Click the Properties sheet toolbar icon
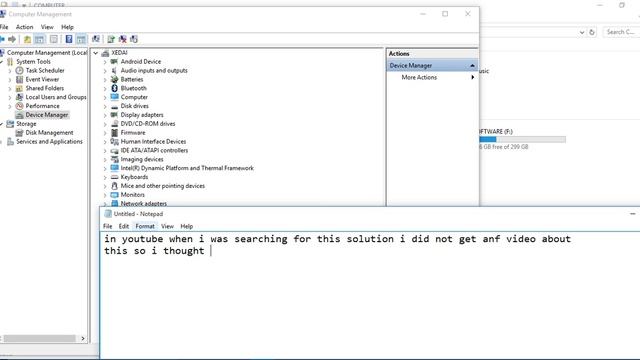Viewport: 640px width, 360px height. (53, 39)
